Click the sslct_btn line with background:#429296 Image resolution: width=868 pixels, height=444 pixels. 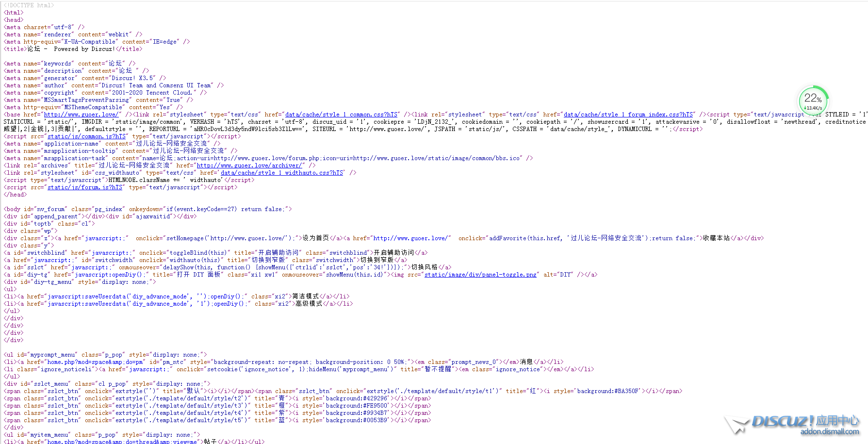[x=217, y=398]
